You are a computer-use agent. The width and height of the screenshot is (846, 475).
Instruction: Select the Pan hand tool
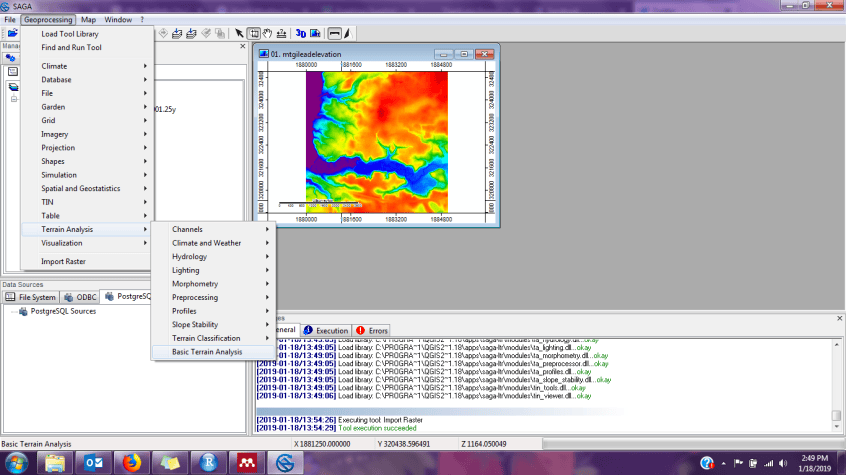(268, 33)
